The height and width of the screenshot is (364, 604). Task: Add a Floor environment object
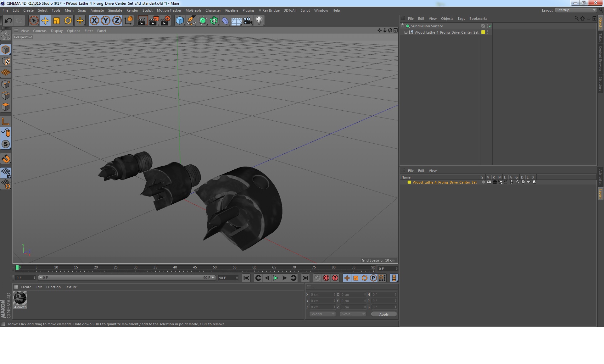click(x=236, y=21)
